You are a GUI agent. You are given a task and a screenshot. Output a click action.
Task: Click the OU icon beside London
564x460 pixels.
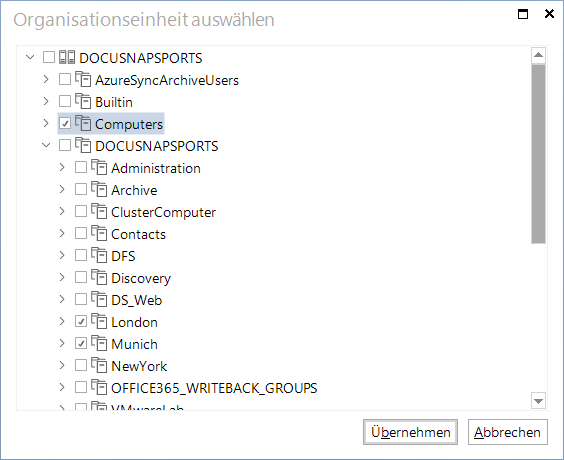[99, 322]
